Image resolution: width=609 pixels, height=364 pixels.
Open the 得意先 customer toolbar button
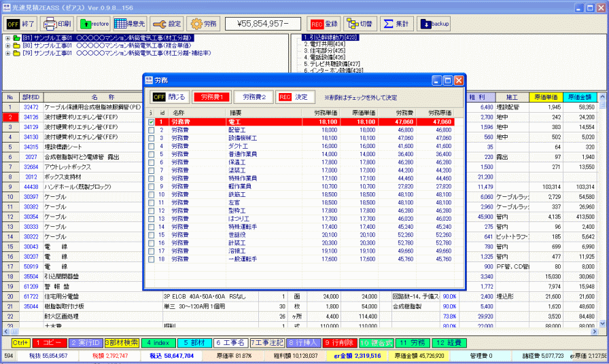(x=130, y=24)
